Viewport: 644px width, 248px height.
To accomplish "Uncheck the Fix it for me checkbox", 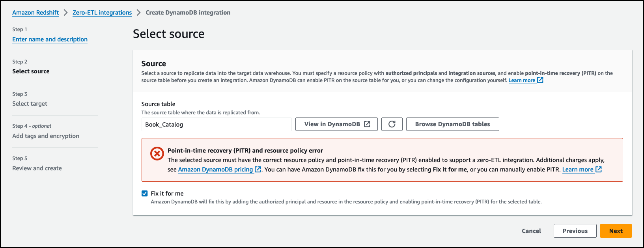I will (x=145, y=194).
